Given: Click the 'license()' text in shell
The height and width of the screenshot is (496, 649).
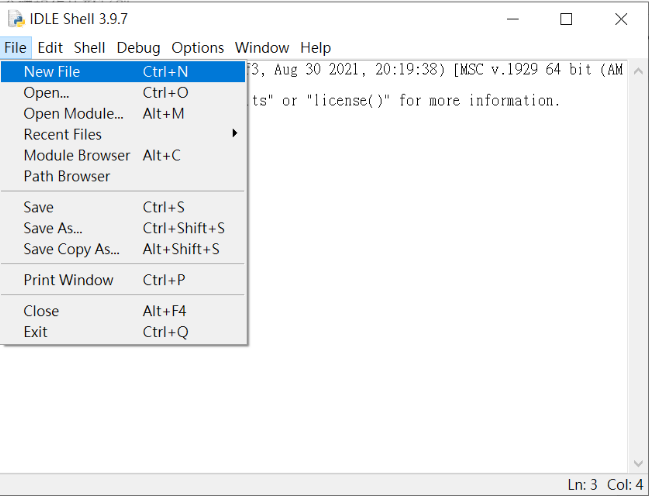Looking at the screenshot, I should 348,101.
